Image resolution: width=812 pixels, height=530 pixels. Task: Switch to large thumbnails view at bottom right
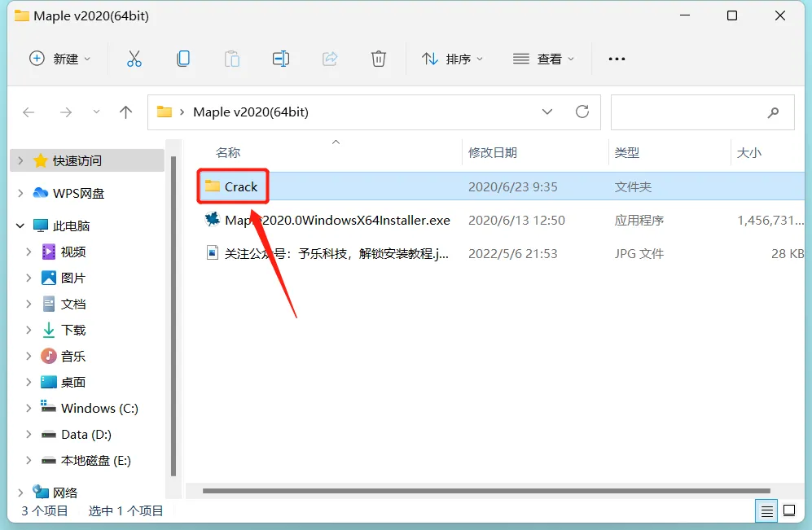789,510
